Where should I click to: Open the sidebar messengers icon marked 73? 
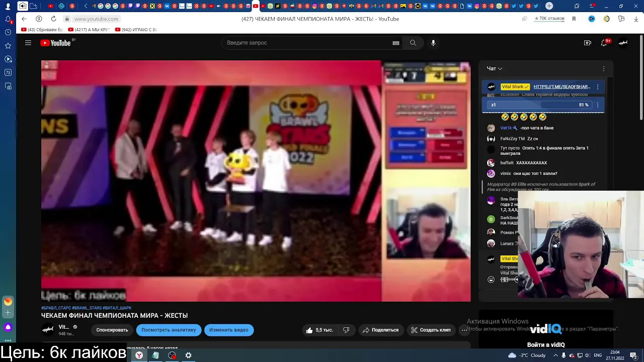(8, 72)
